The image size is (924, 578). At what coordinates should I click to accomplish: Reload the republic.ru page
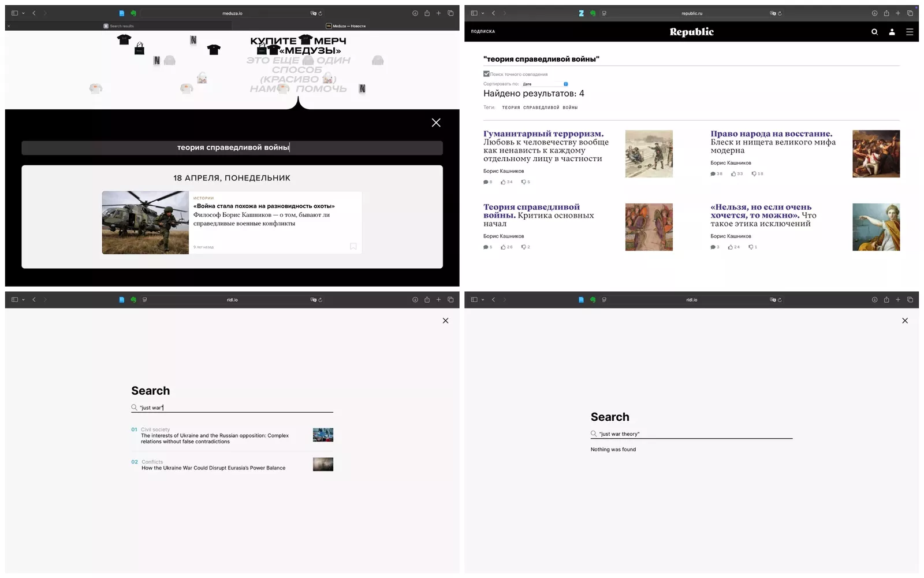(x=780, y=13)
